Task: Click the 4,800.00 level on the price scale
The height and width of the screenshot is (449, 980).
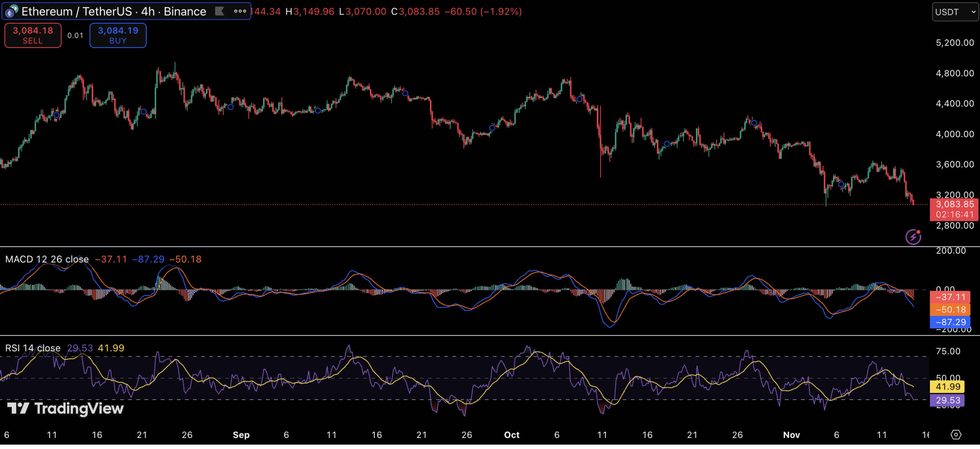Action: pyautogui.click(x=955, y=74)
